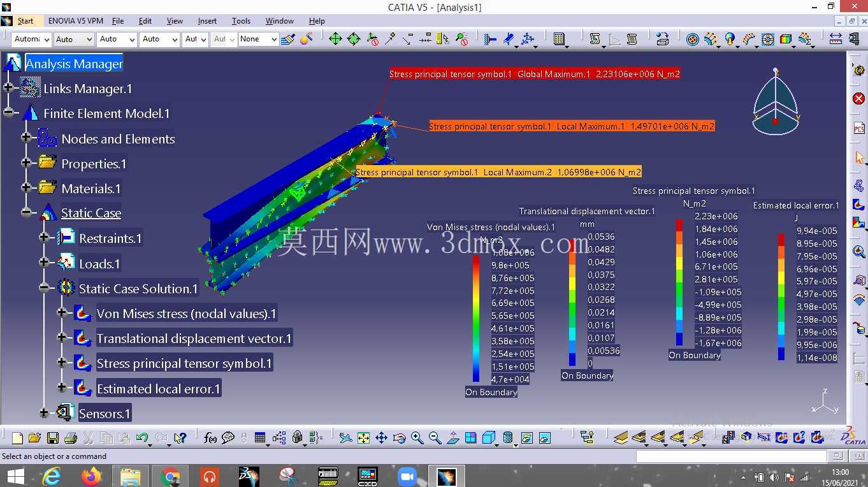Image resolution: width=868 pixels, height=487 pixels.
Task: Click the Apply Material sphere icon
Action: point(306,39)
